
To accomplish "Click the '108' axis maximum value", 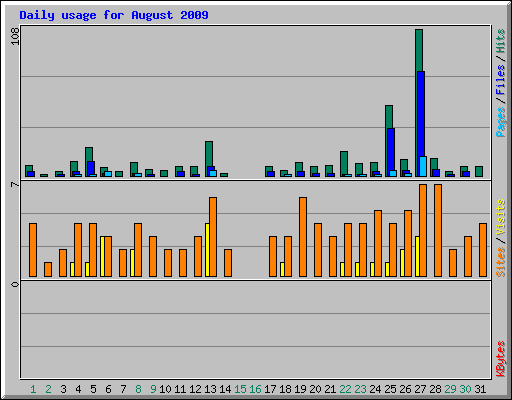I will (x=15, y=36).
